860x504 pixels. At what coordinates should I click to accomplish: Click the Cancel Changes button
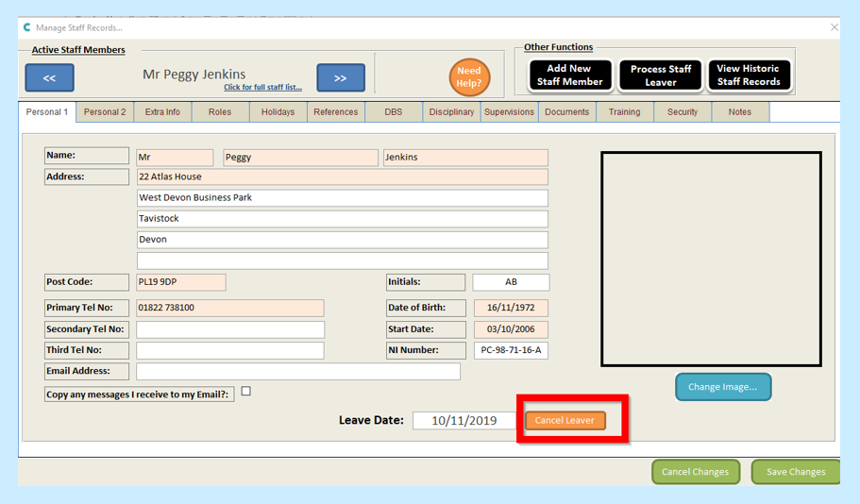pyautogui.click(x=695, y=472)
